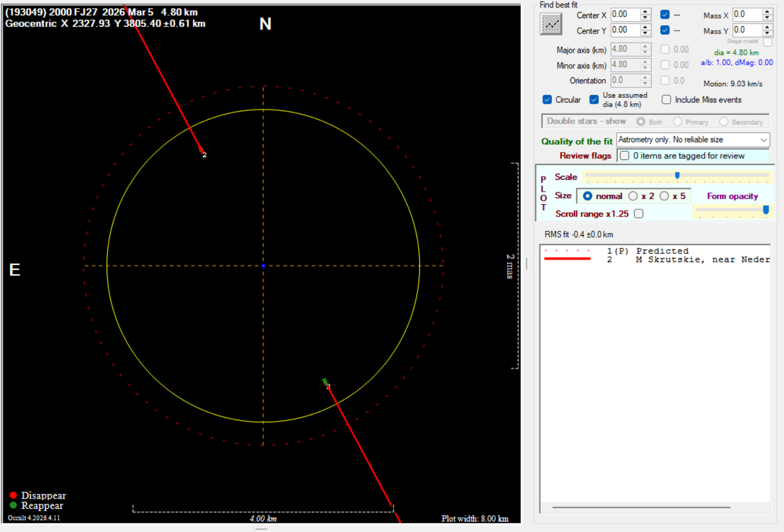784x532 pixels.
Task: Click the Find best fit graph icon
Action: (551, 24)
